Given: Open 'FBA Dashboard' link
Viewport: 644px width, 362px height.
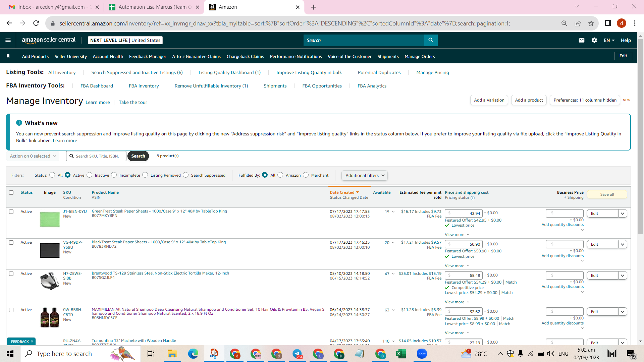Looking at the screenshot, I should 97,86.
